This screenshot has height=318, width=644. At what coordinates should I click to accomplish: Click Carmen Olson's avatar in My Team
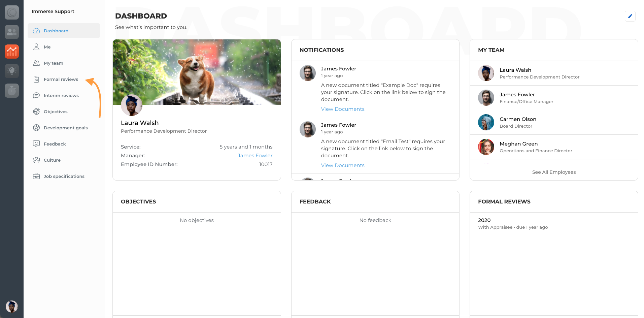point(486,122)
